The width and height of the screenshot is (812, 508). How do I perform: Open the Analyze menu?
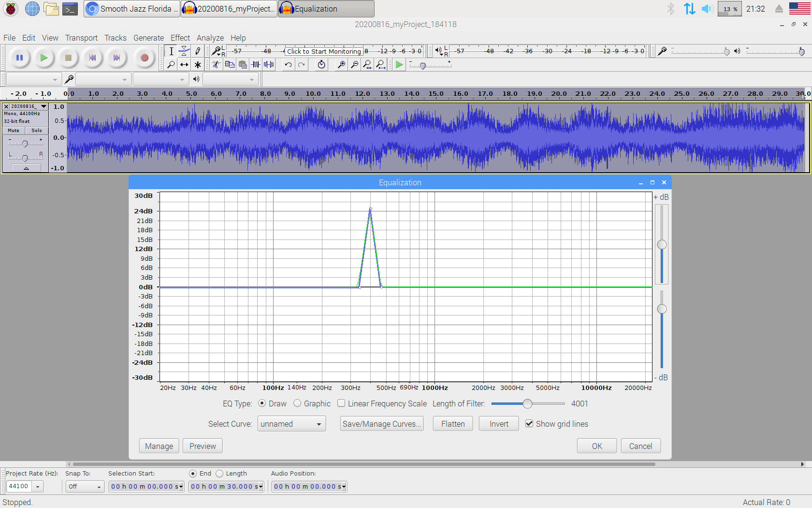pyautogui.click(x=210, y=38)
